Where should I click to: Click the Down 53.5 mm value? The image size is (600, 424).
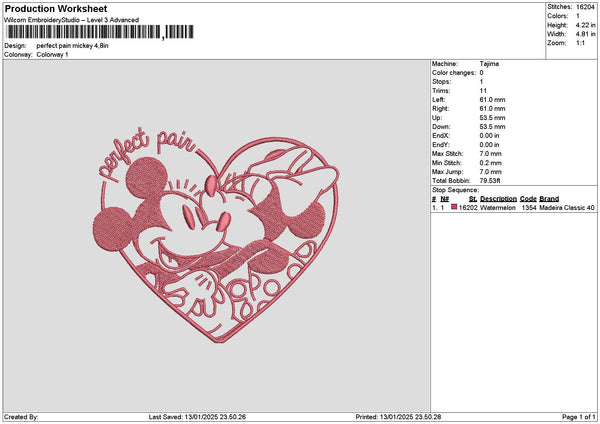tap(492, 127)
